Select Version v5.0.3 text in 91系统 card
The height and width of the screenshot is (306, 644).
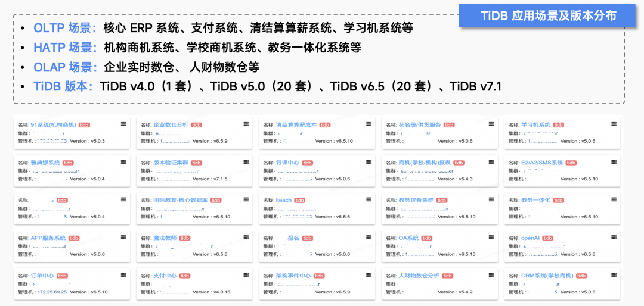(88, 141)
